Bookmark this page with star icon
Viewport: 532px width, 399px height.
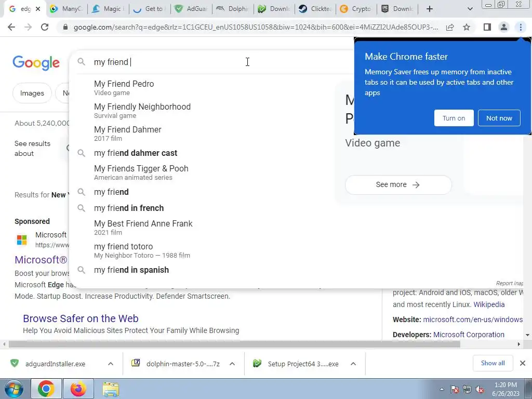point(467,27)
